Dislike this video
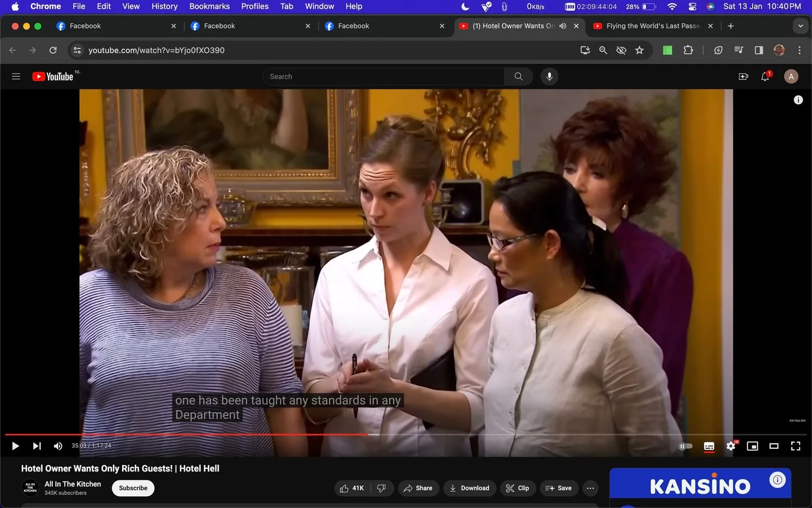The height and width of the screenshot is (508, 812). (x=381, y=488)
